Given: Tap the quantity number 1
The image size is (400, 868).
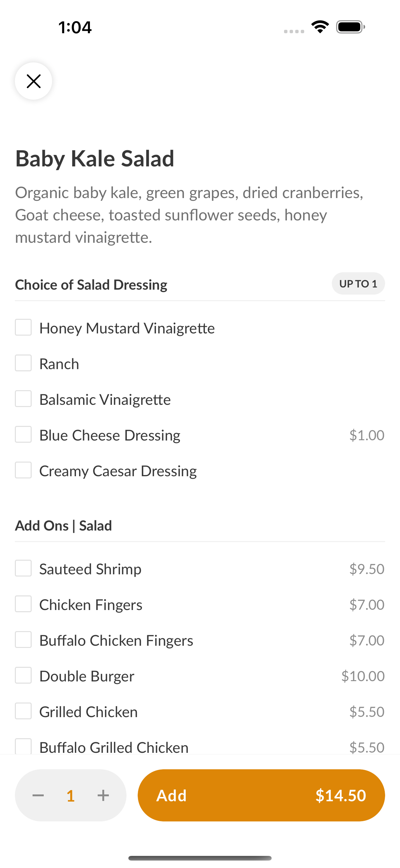Looking at the screenshot, I should (70, 796).
